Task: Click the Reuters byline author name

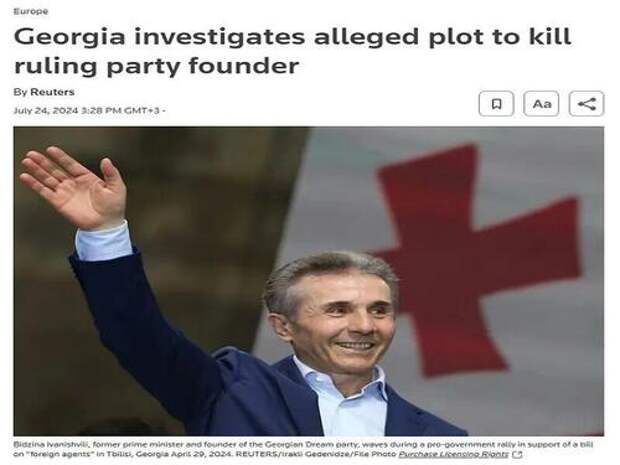Action: point(53,92)
